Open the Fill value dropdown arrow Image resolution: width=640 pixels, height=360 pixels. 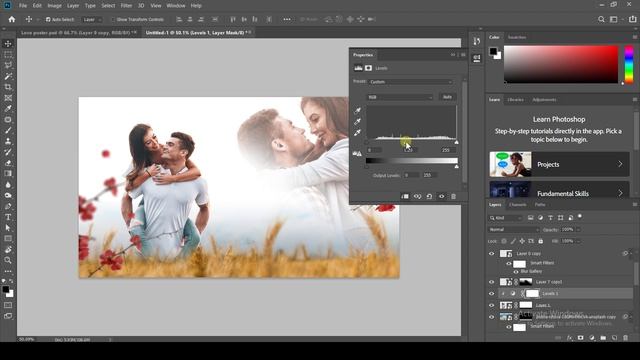pos(578,241)
